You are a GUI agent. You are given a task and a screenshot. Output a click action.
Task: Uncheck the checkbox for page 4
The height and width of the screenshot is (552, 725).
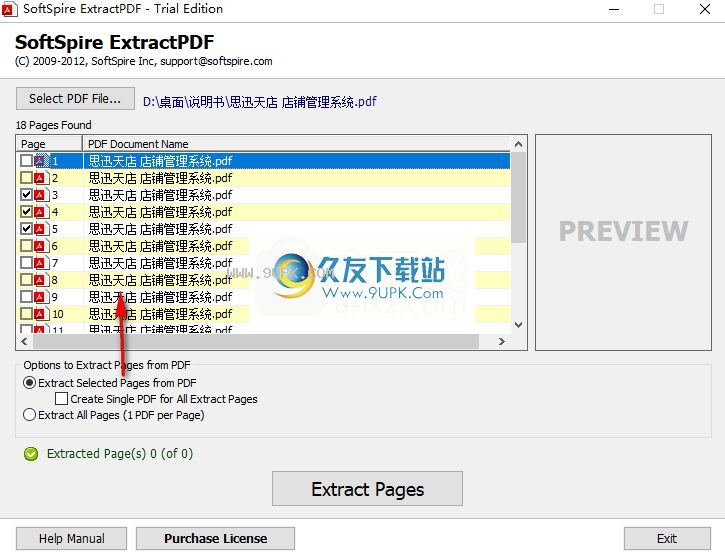click(x=26, y=212)
